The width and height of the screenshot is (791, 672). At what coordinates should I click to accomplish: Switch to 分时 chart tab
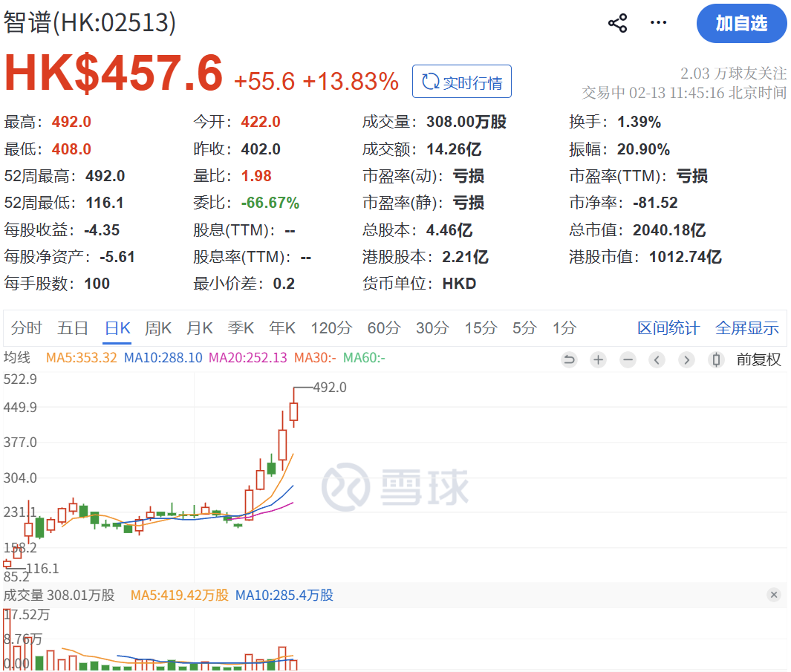tap(27, 328)
